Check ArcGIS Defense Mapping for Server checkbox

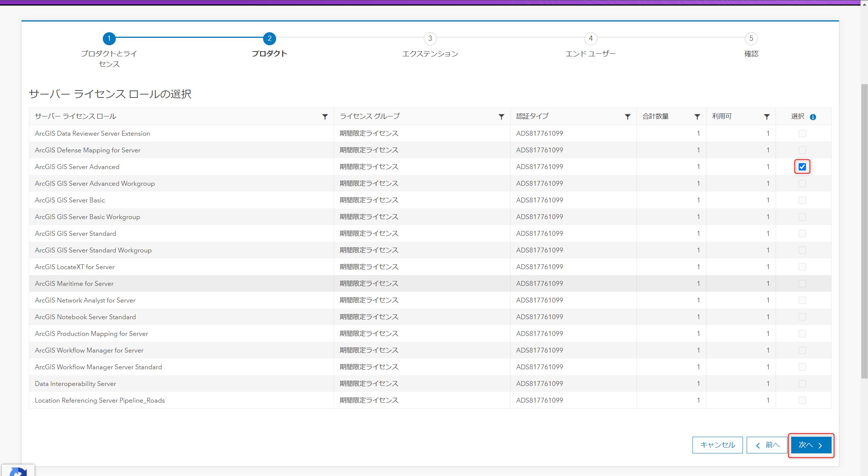(x=802, y=150)
